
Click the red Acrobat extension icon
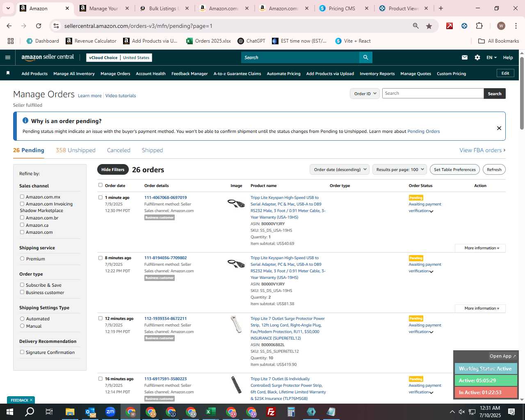click(x=450, y=26)
